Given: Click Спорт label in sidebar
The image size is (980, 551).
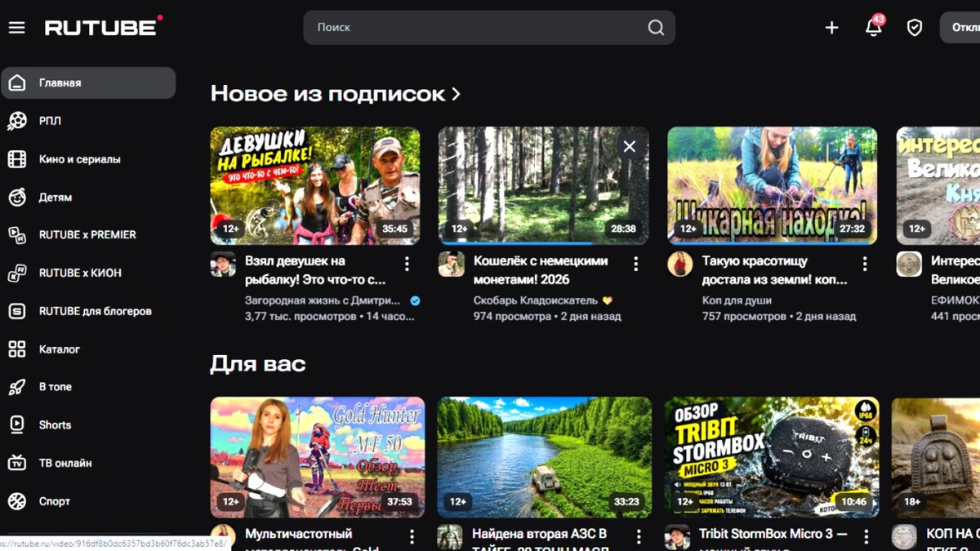Looking at the screenshot, I should click(55, 501).
